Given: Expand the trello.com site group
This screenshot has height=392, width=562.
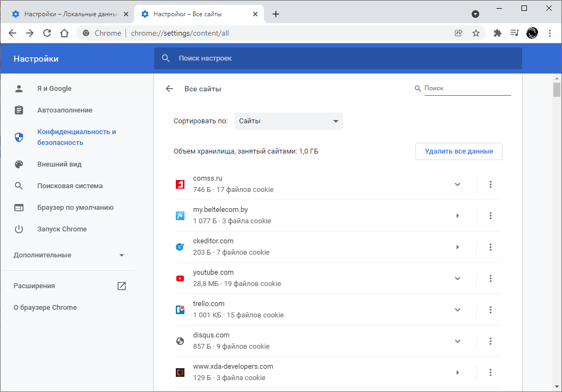Looking at the screenshot, I should click(457, 310).
